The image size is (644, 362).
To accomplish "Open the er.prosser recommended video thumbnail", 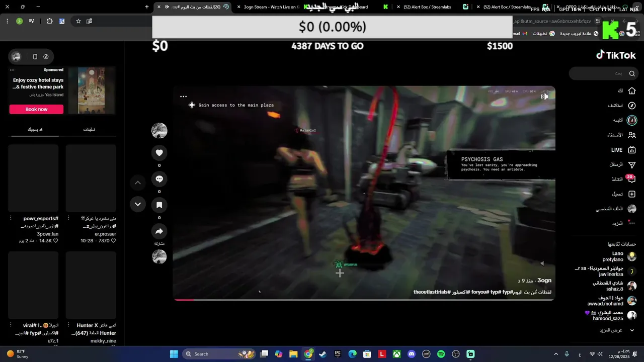I will click(91, 178).
